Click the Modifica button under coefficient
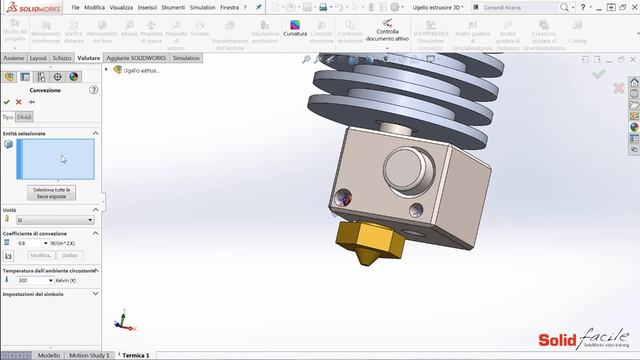640x360 pixels. 42,256
